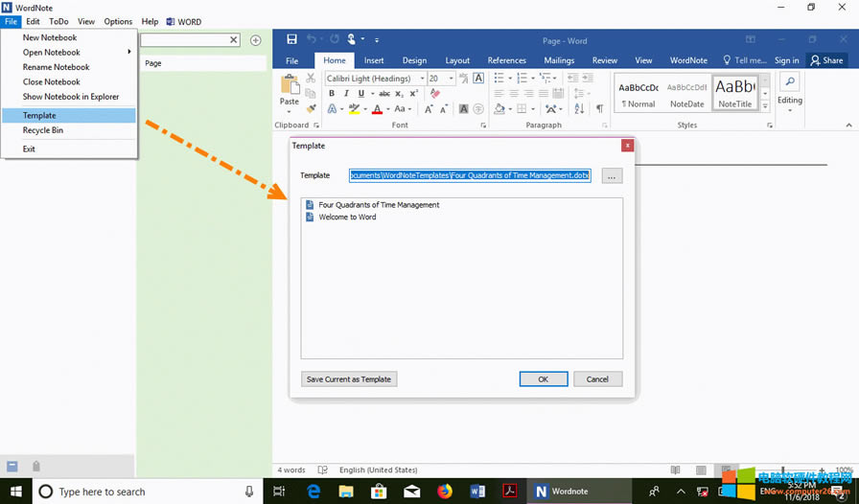Click the Save icon in Word title bar
The width and height of the screenshot is (859, 504).
[292, 39]
